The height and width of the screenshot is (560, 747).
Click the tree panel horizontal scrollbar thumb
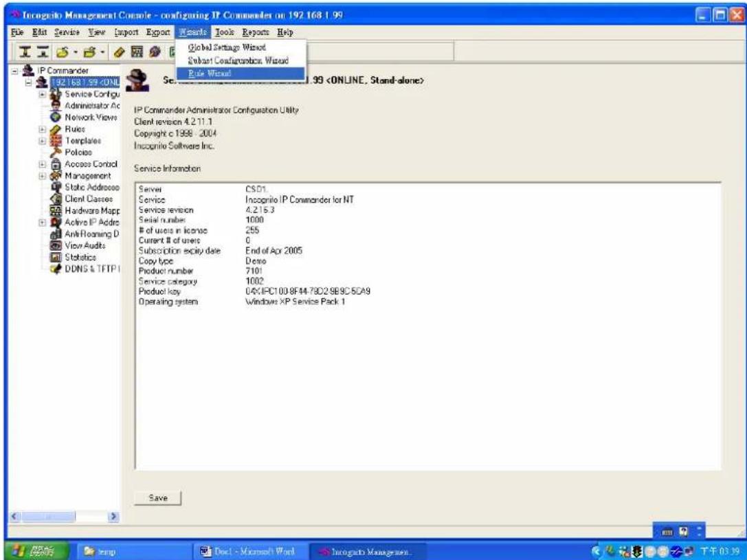(x=47, y=516)
